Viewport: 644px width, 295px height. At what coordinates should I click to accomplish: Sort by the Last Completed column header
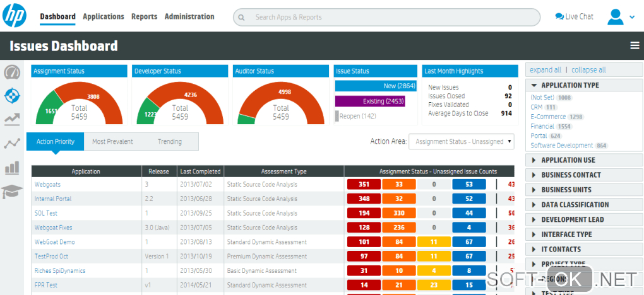point(200,171)
